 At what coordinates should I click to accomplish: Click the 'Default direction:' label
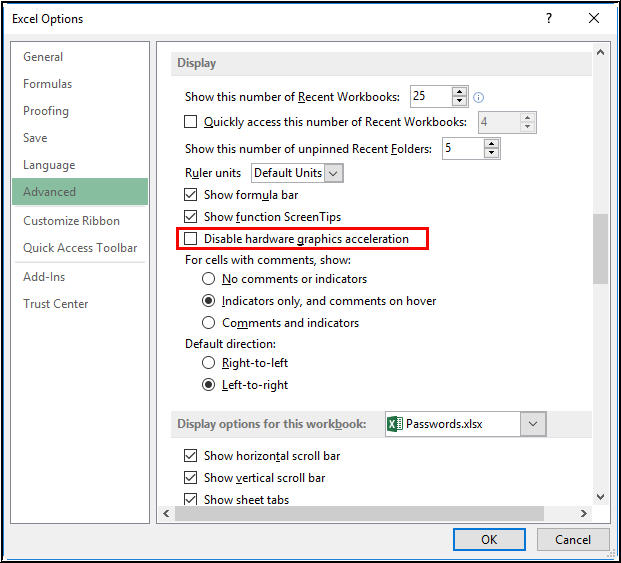tap(230, 344)
